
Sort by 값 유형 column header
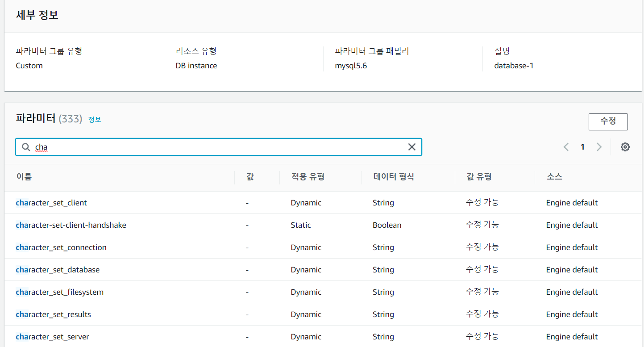click(x=479, y=177)
